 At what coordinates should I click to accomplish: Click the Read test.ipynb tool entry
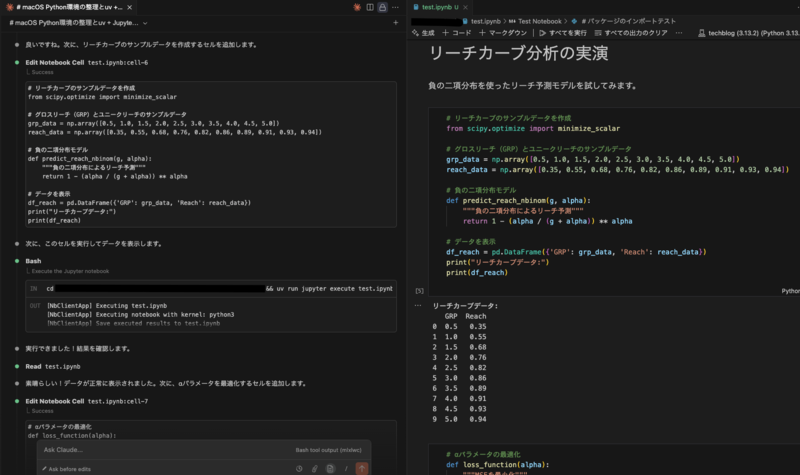coord(53,366)
